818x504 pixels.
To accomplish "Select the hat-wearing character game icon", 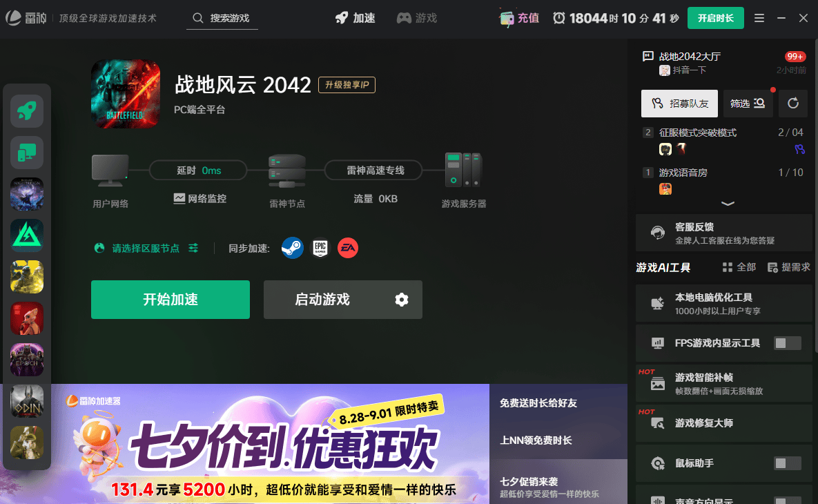I will [x=27, y=443].
